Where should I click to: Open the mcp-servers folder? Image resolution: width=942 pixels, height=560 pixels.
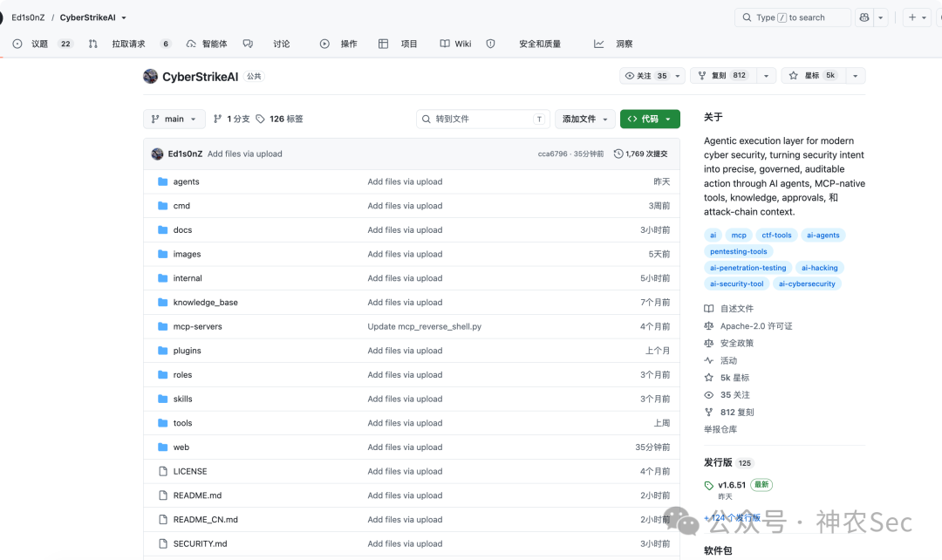pos(198,326)
